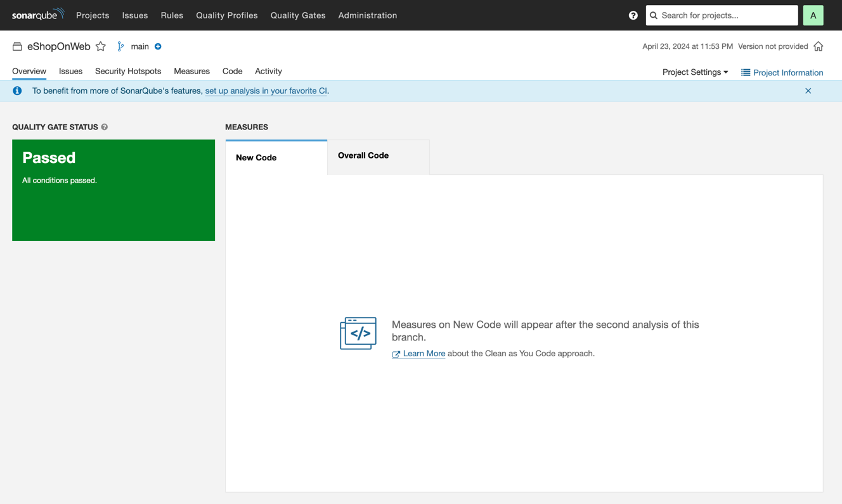Screen dimensions: 842x504
Task: Switch to the Security Hotspots tab
Action: pyautogui.click(x=128, y=71)
